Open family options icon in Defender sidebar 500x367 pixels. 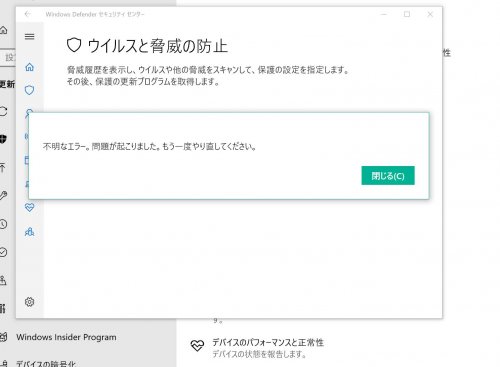click(x=30, y=231)
